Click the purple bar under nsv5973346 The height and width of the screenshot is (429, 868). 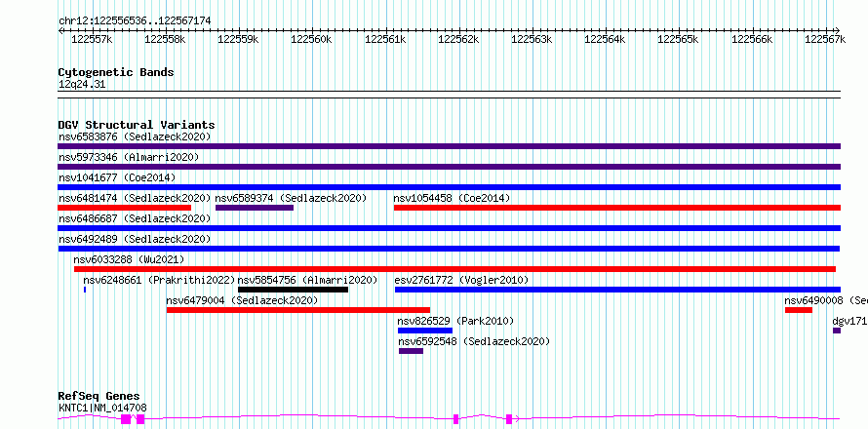coord(449,167)
